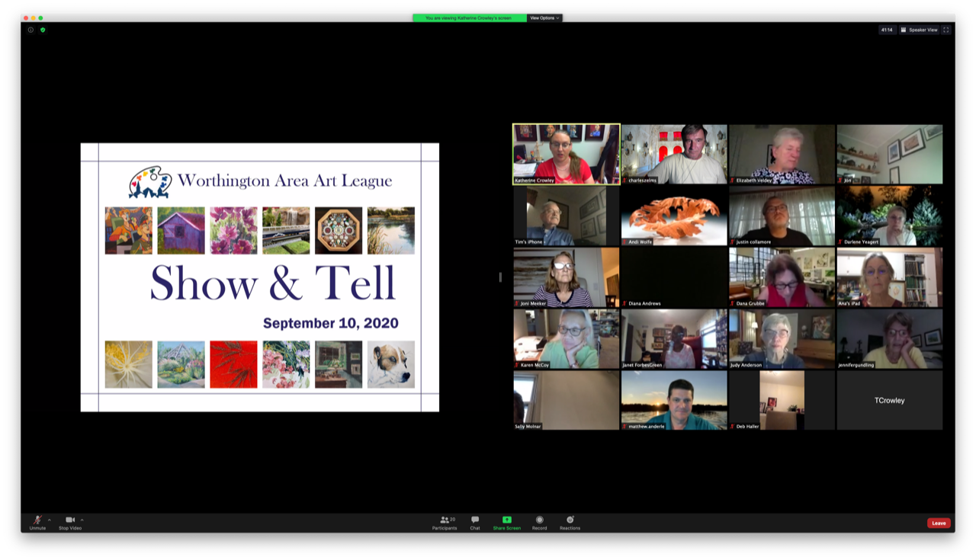Expand the View Options dropdown
The height and width of the screenshot is (560, 976).
[x=544, y=18]
